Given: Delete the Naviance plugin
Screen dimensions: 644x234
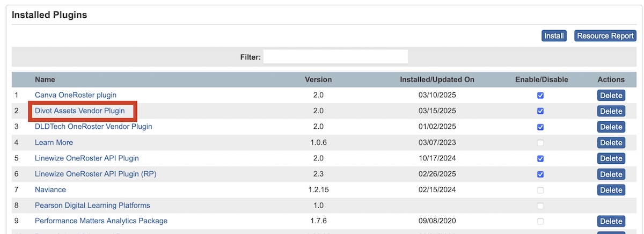Looking at the screenshot, I should (x=611, y=190).
